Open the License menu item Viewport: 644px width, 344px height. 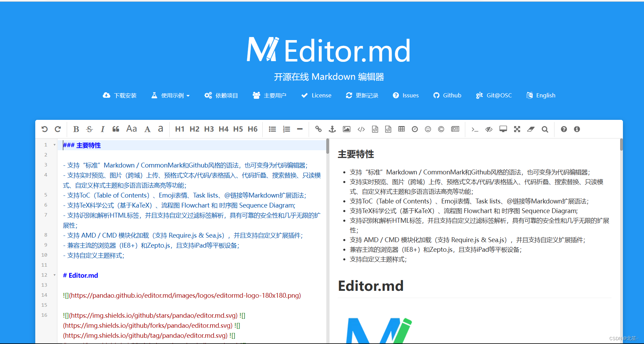coord(316,95)
